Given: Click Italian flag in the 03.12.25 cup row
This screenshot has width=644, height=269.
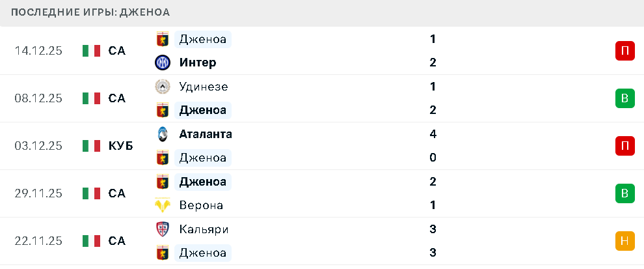Looking at the screenshot, I should 91,146.
